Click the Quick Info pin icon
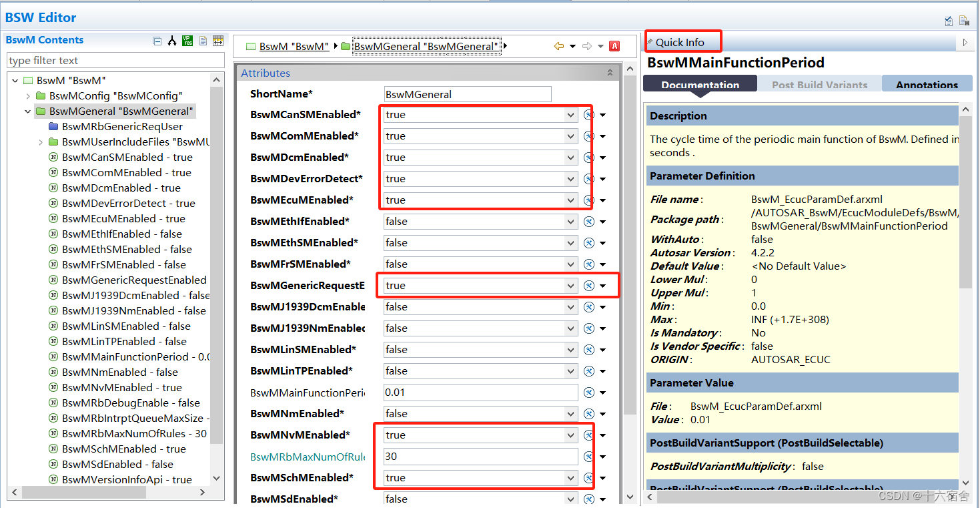 (x=650, y=42)
